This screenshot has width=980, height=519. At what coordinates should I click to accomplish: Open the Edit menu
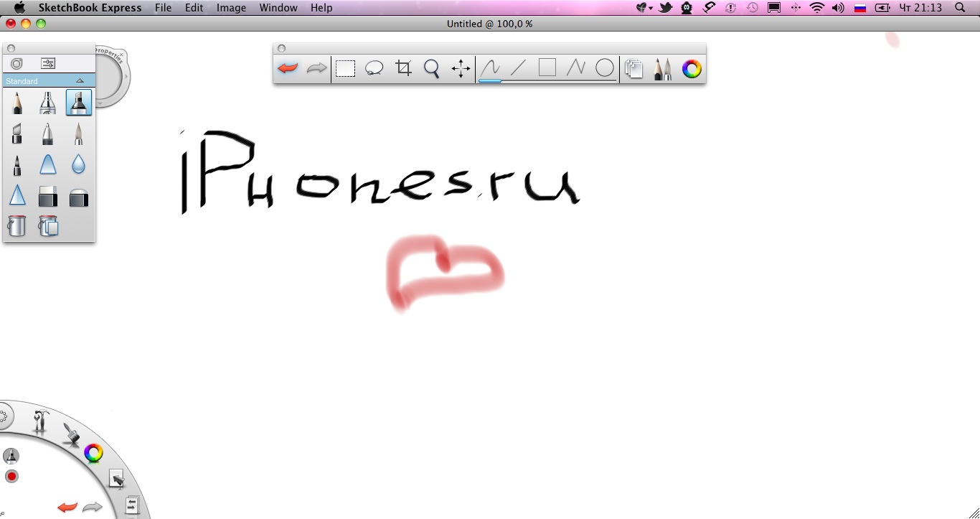click(194, 8)
